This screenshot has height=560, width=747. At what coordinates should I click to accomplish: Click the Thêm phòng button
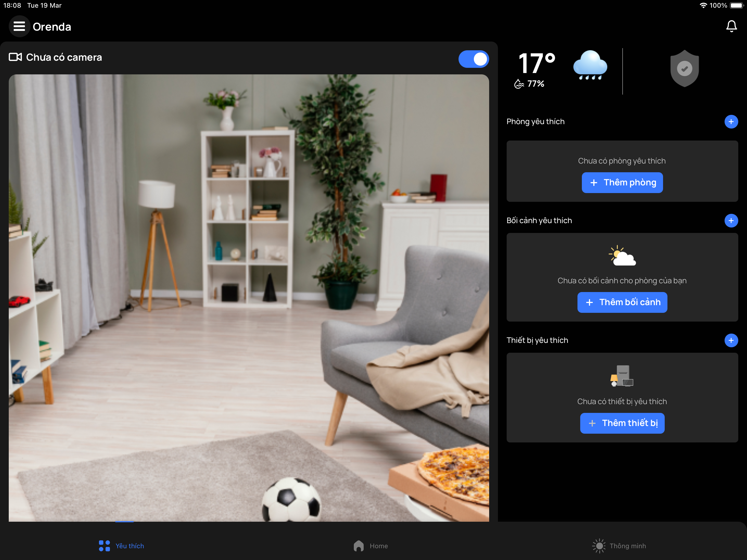tap(622, 183)
